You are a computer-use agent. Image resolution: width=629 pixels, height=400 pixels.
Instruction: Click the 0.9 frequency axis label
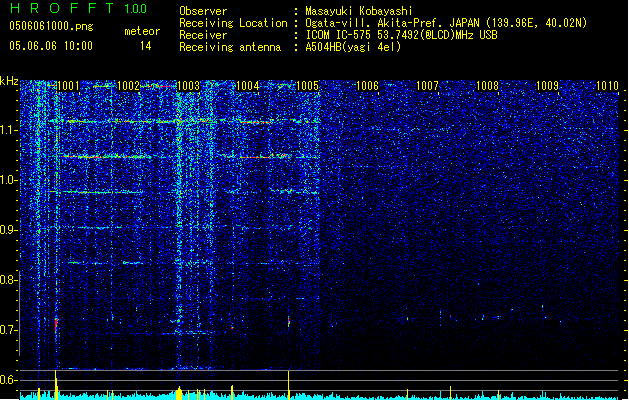coord(8,230)
